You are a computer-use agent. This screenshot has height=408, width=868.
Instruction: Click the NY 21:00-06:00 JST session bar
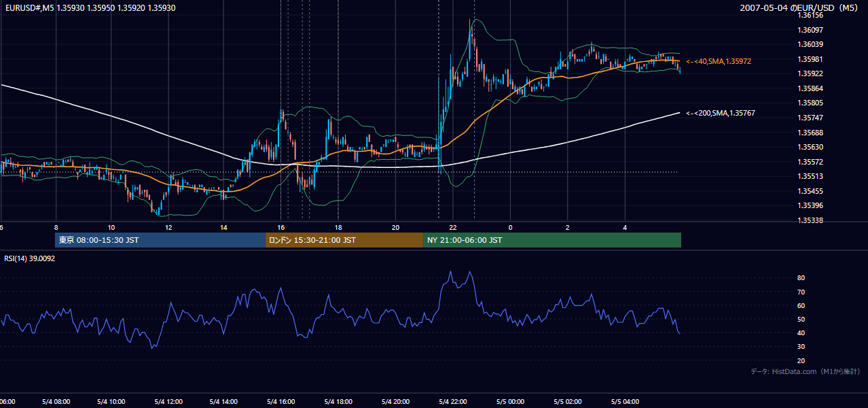(x=552, y=240)
